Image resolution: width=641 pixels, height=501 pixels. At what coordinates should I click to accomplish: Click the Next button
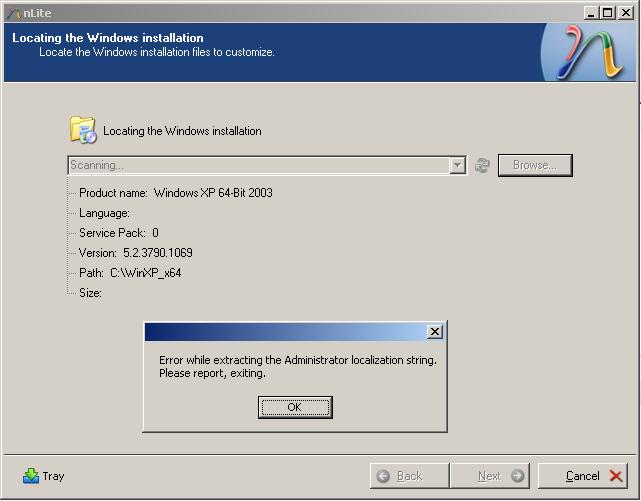(489, 476)
